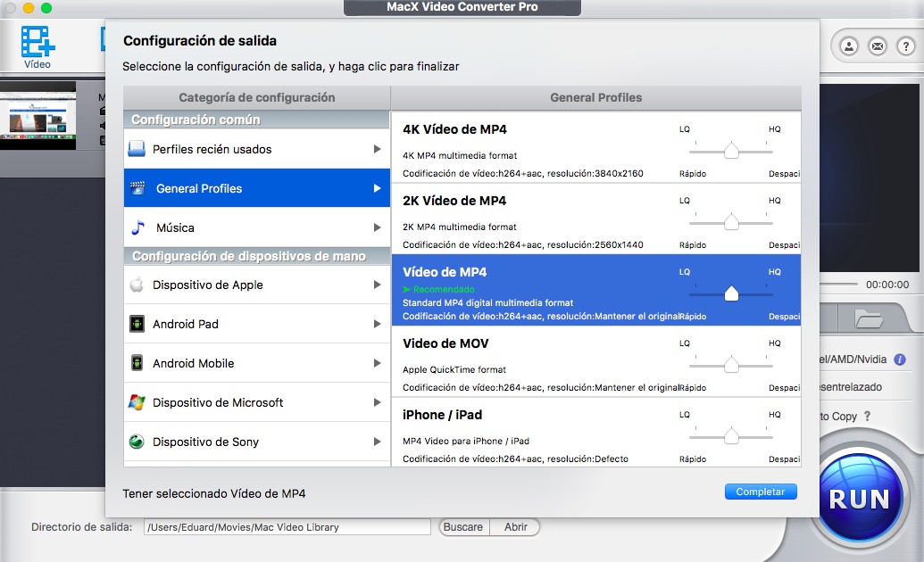Viewport: 924px width, 562px height.
Task: Choose the Video de MOV profile
Action: [x=595, y=361]
